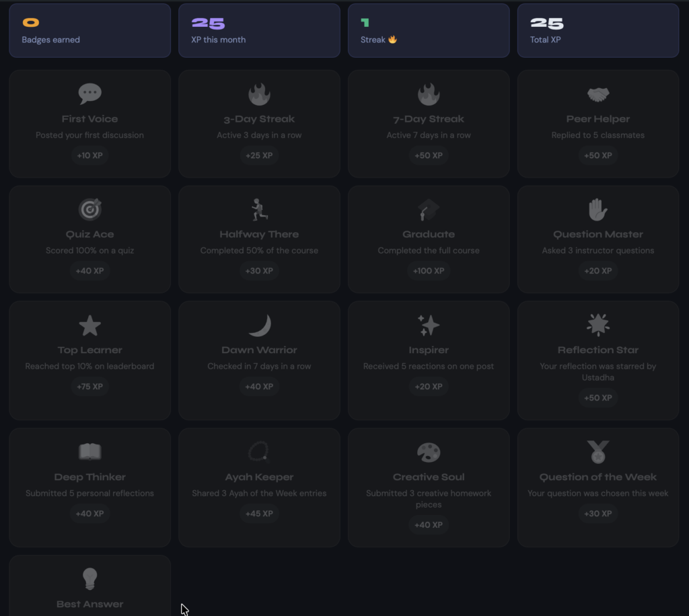Open the Streak stat card
This screenshot has width=689, height=616.
[429, 30]
